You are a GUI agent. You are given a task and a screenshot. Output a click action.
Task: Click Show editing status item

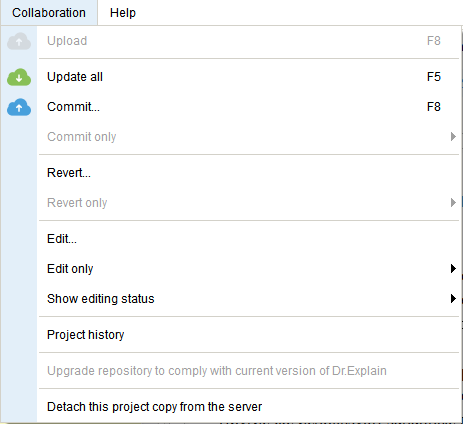249,299
